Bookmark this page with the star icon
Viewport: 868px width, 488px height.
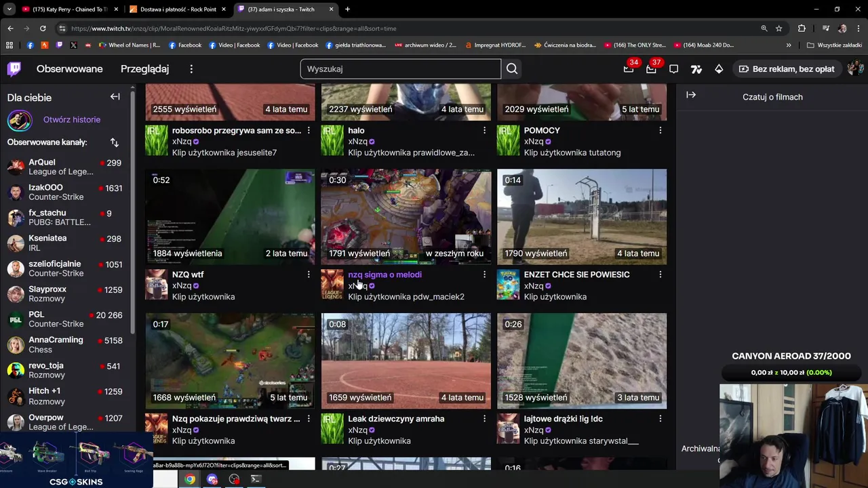[x=779, y=28]
